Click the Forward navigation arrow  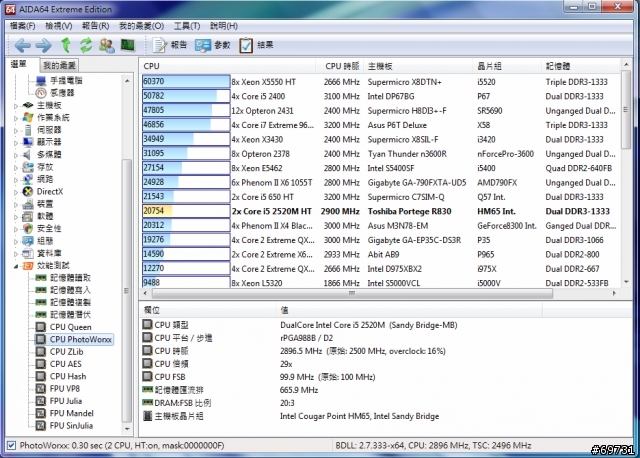point(44,45)
